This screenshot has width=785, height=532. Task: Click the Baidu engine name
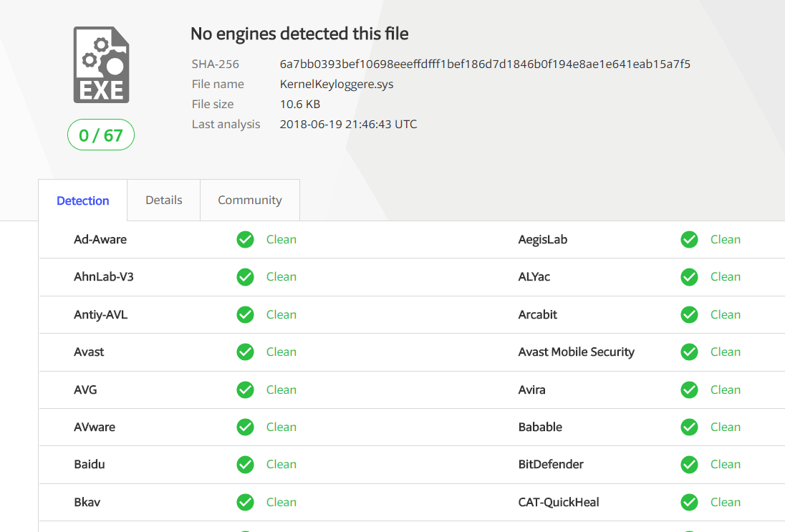[89, 465]
